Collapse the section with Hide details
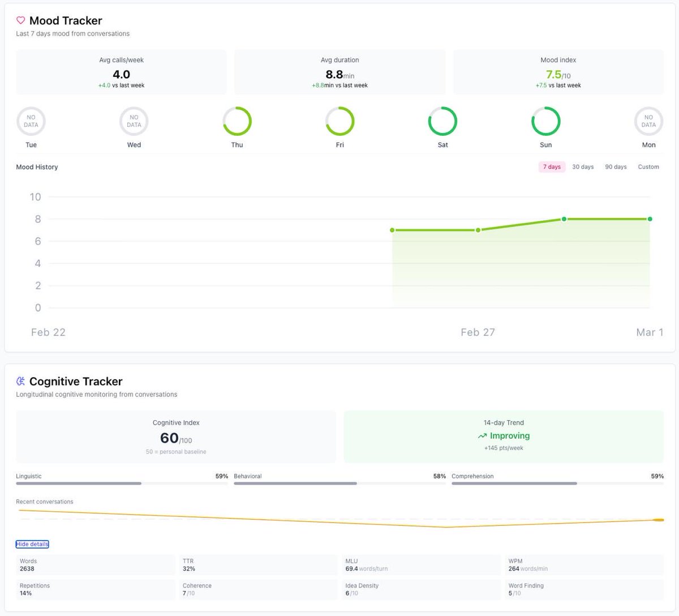This screenshot has height=616, width=679. point(32,544)
